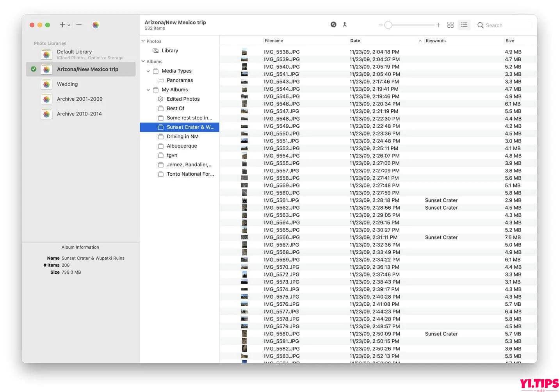Collapse the Media Types section
The image size is (559, 392).
point(148,71)
